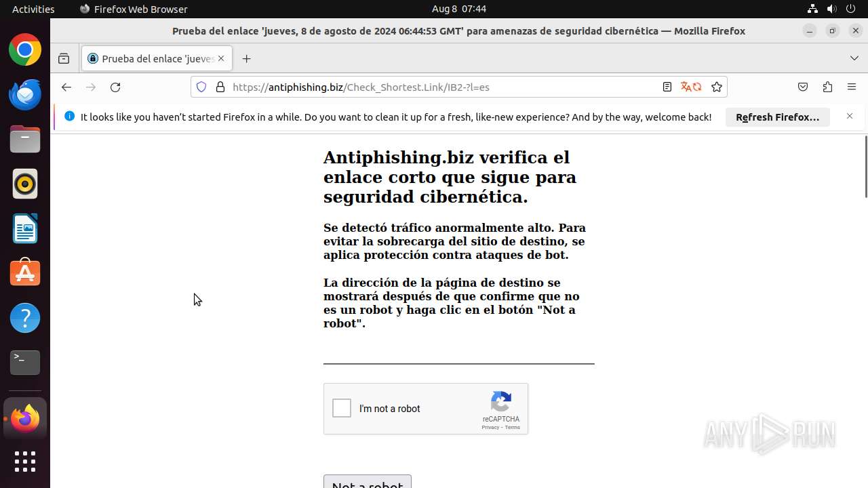868x488 pixels.
Task: Click the reCAPTCHA logo
Action: coord(501,401)
